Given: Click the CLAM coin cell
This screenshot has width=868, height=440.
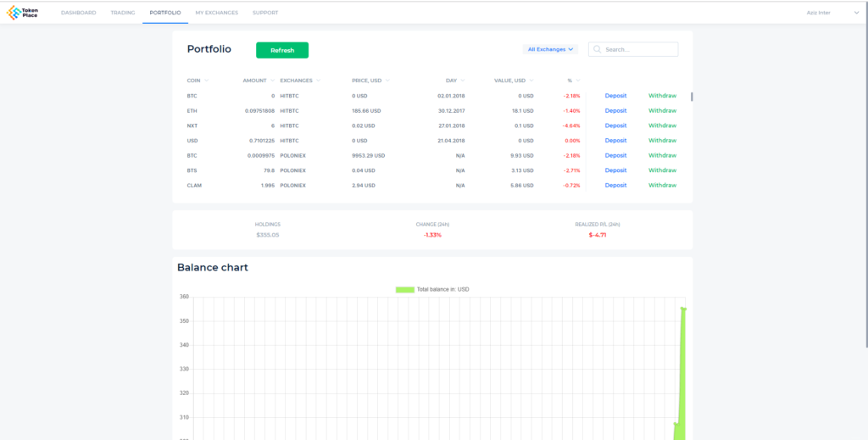Looking at the screenshot, I should coord(194,186).
